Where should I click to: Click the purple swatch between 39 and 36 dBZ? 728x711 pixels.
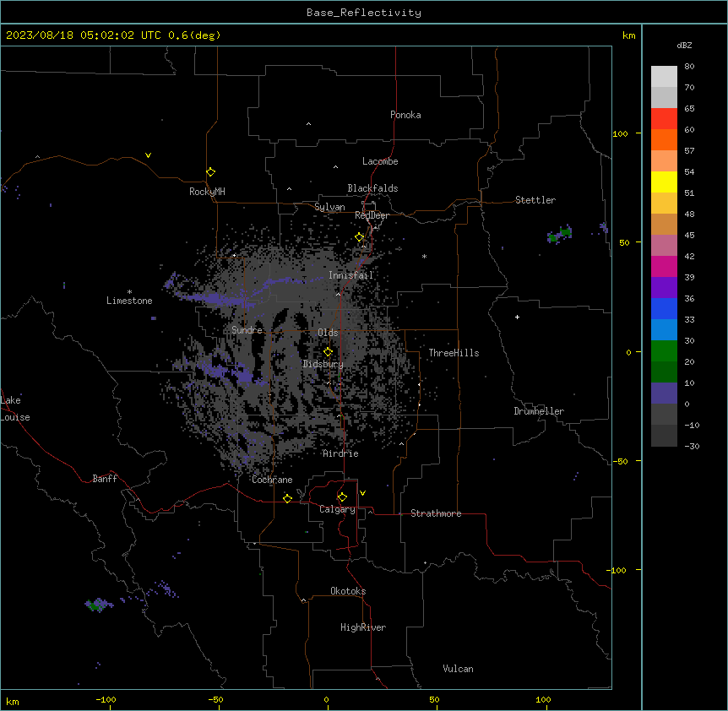[664, 288]
